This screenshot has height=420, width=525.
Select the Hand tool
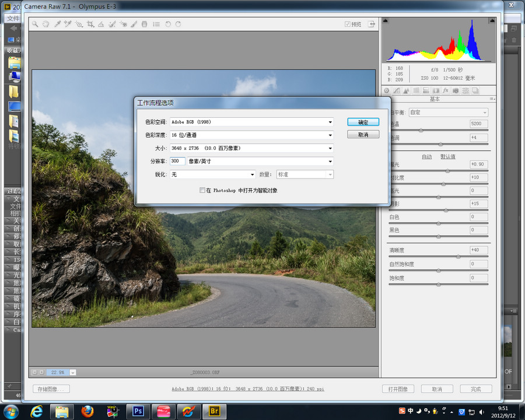click(x=46, y=24)
